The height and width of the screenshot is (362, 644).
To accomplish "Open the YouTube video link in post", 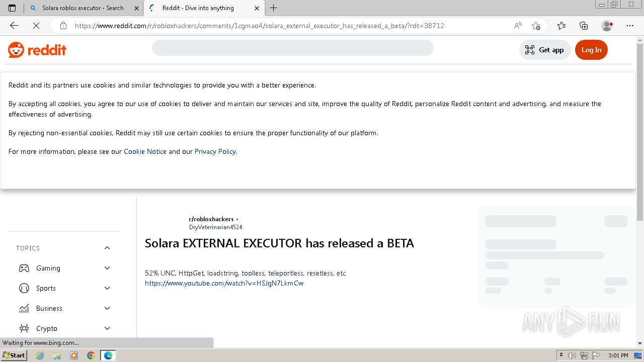I will pyautogui.click(x=224, y=283).
